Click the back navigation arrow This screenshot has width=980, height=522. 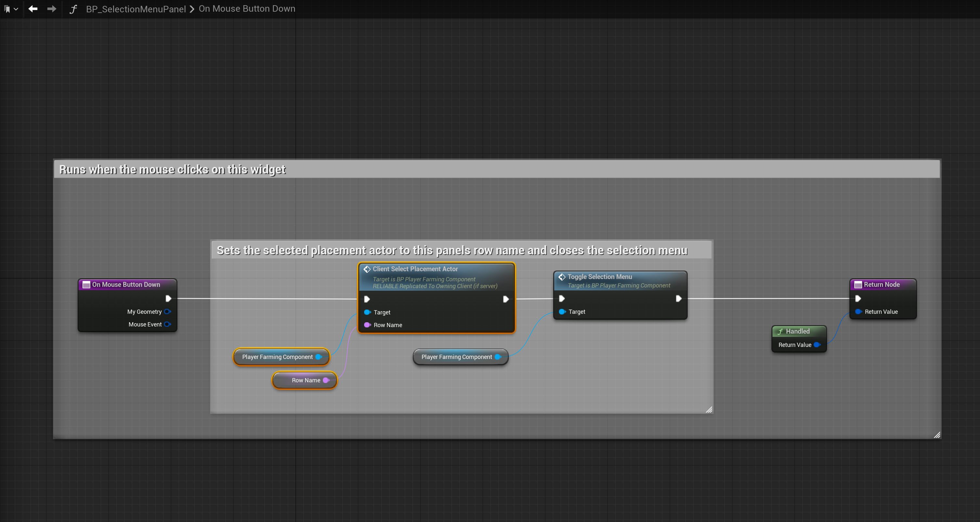(33, 9)
